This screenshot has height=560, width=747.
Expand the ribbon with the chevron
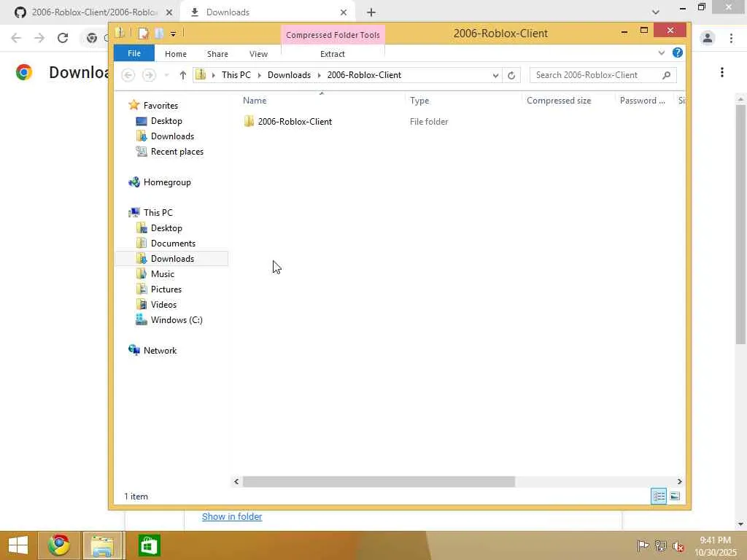[661, 52]
